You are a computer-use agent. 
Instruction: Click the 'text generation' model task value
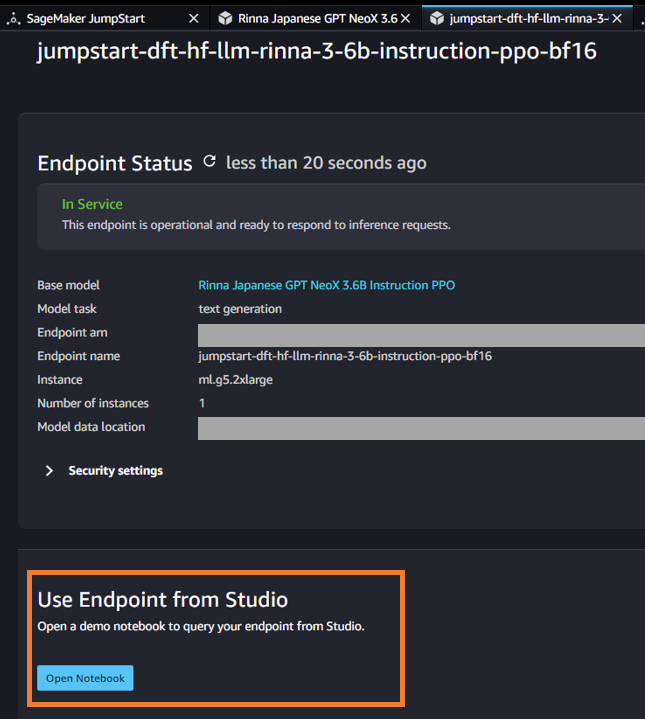point(240,309)
